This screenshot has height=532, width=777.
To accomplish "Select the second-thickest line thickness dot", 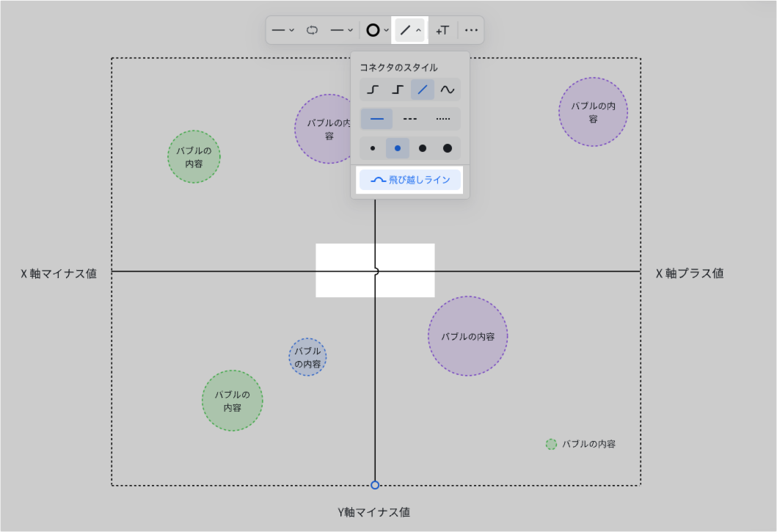I will pos(423,148).
